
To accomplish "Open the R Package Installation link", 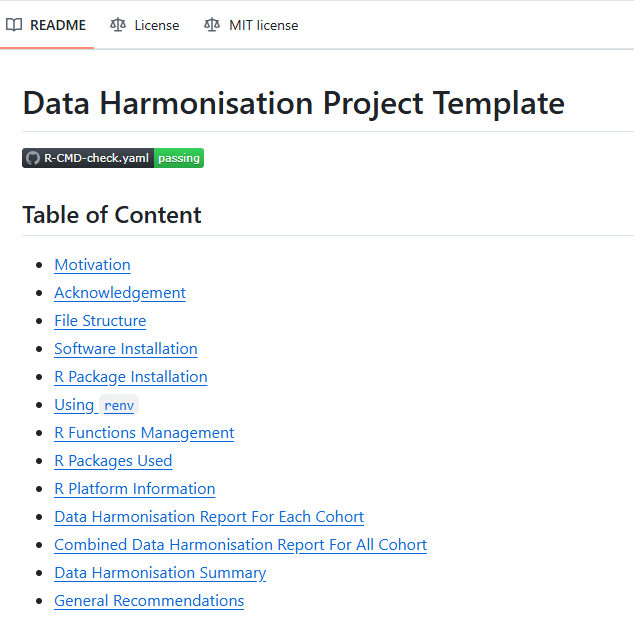I will pyautogui.click(x=131, y=377).
